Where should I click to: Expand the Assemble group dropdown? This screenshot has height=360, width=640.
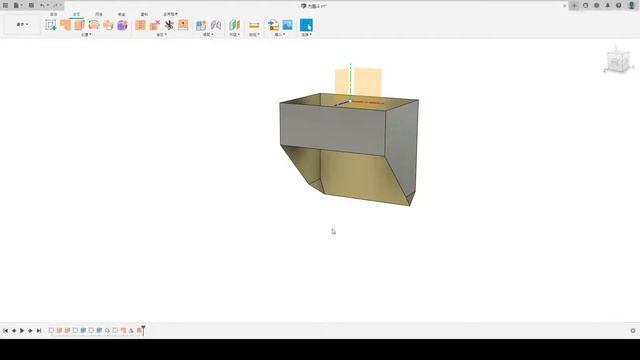click(208, 35)
